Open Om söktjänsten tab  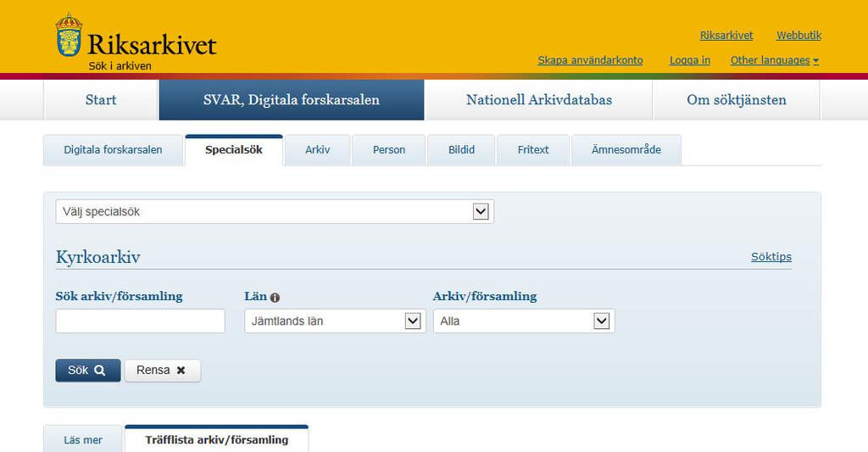(737, 100)
